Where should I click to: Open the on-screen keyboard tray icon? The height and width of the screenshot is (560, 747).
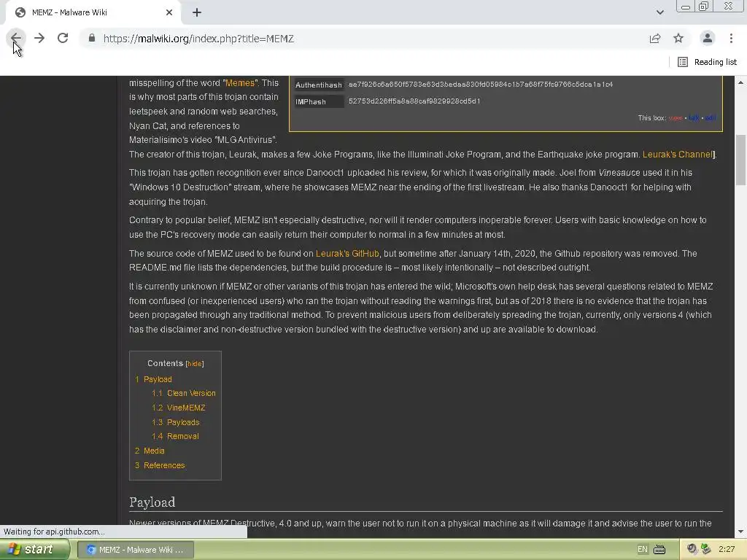point(659,550)
